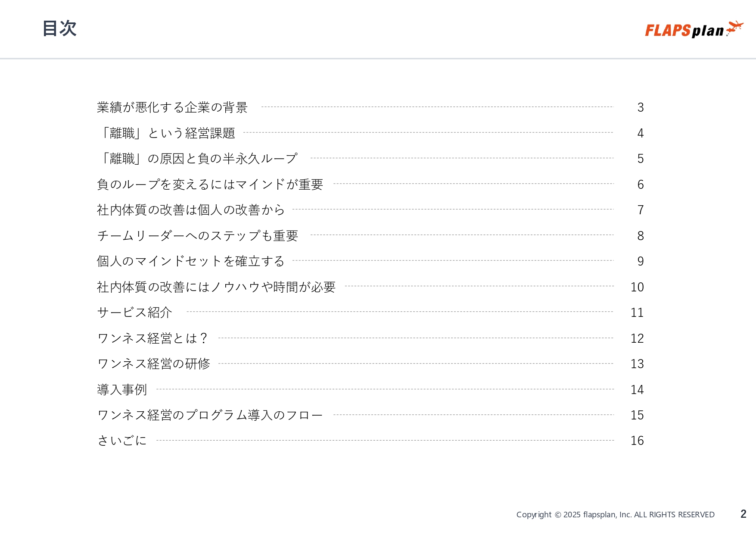
Task: Click page number 10 in contents
Action: point(637,287)
